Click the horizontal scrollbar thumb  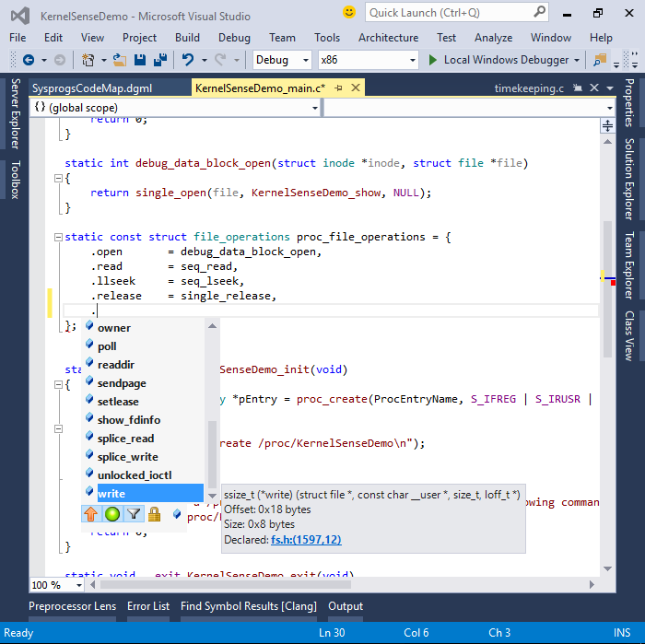coord(226,584)
